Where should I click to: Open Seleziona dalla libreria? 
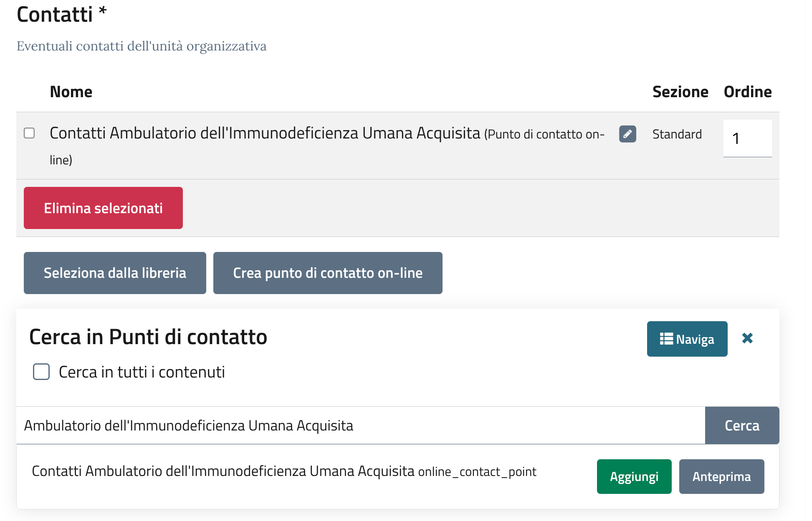(115, 273)
